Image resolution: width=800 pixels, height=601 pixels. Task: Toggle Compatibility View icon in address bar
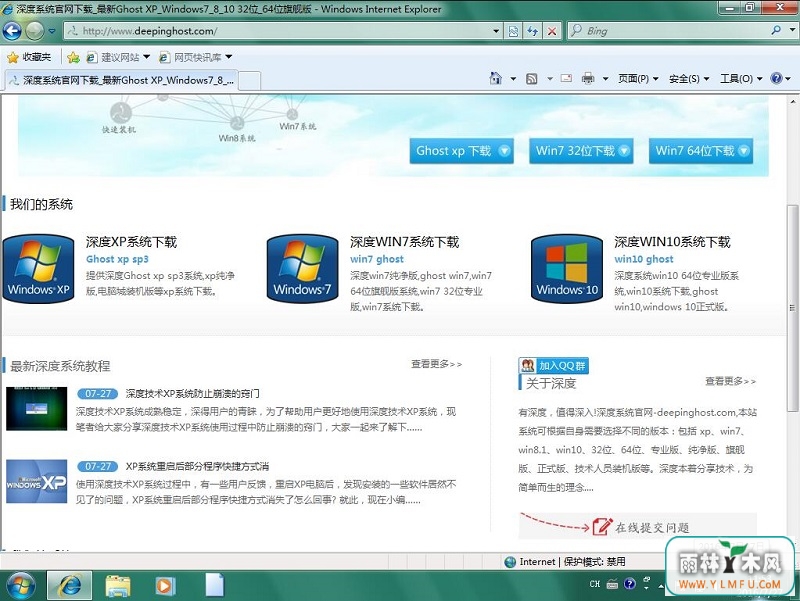(x=513, y=31)
